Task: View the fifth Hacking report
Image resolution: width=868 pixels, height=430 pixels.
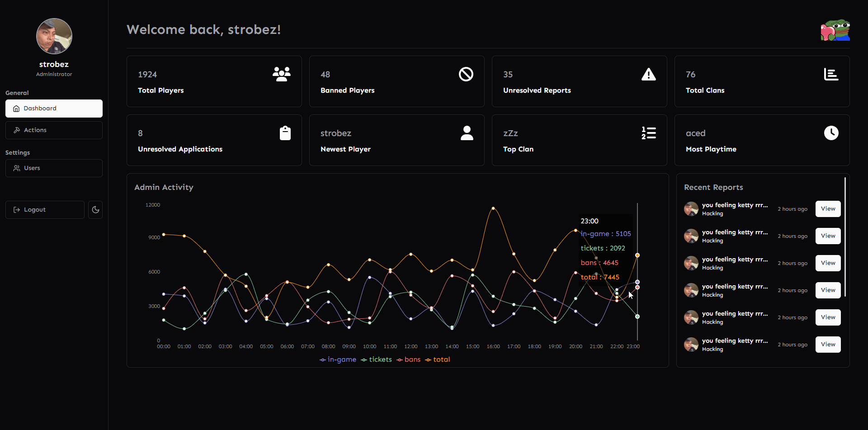Action: click(x=828, y=317)
